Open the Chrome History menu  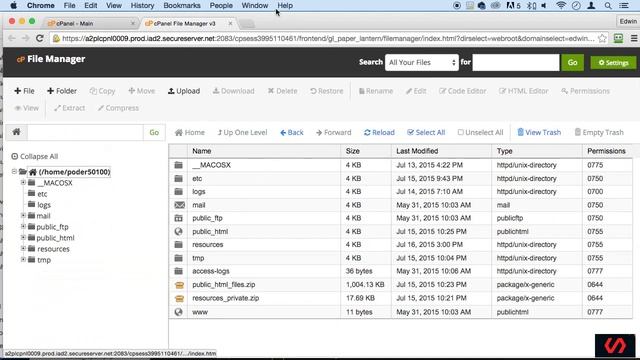point(142,5)
